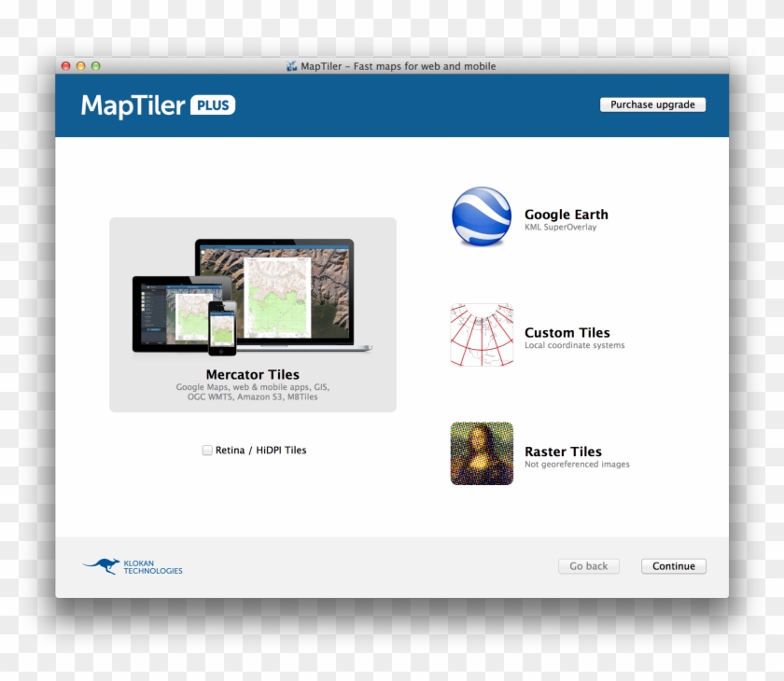This screenshot has height=681, width=784.
Task: Select the Mercator Tiles devices preview image
Action: pos(252,296)
